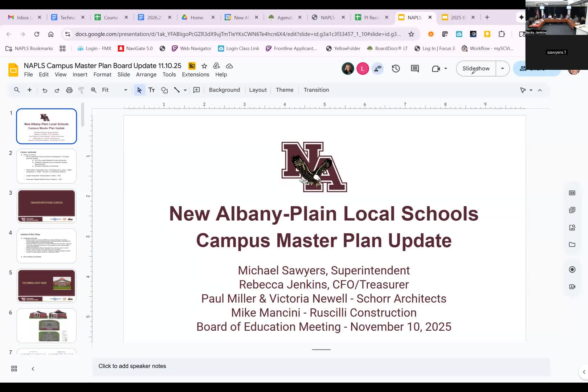Click the Transition button

[316, 90]
